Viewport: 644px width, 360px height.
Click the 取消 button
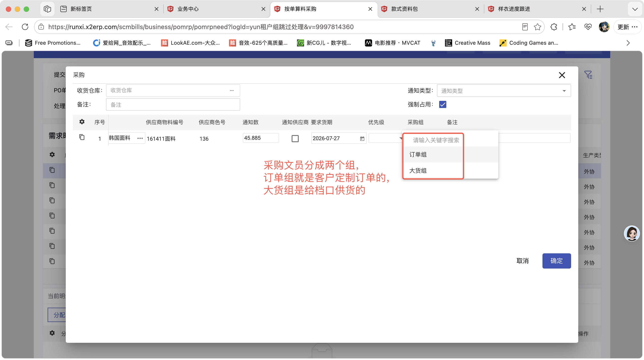(x=523, y=261)
